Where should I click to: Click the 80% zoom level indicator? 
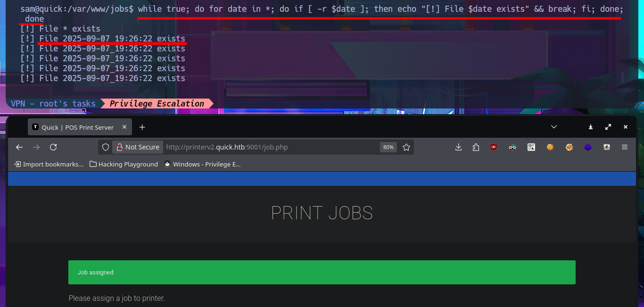coord(388,147)
